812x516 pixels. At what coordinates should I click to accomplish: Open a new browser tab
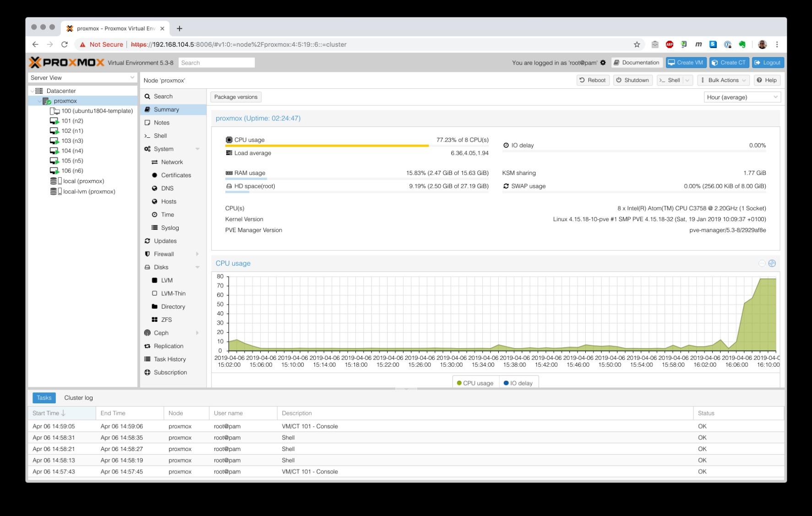[x=179, y=28]
